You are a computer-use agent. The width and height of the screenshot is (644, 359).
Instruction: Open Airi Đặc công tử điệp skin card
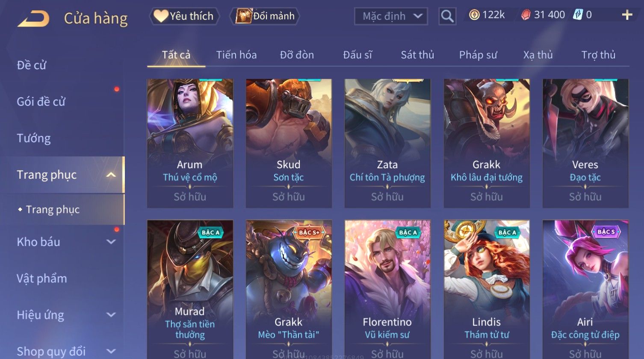pyautogui.click(x=585, y=289)
